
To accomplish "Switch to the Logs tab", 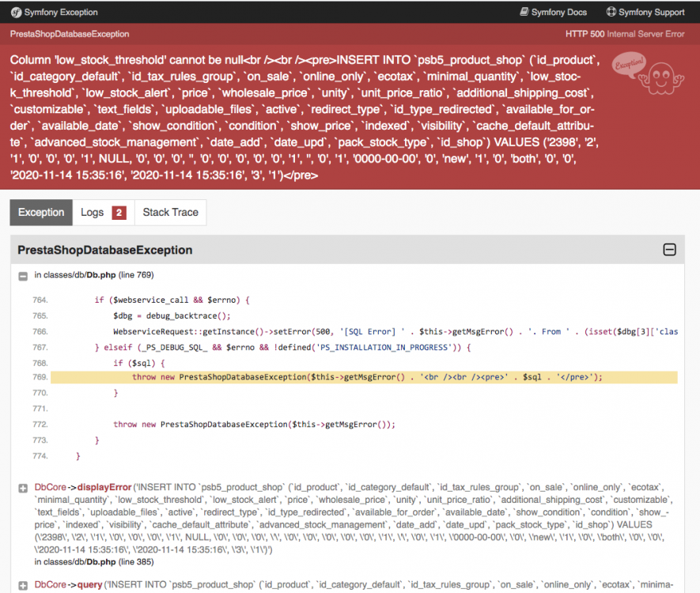I will pos(93,212).
